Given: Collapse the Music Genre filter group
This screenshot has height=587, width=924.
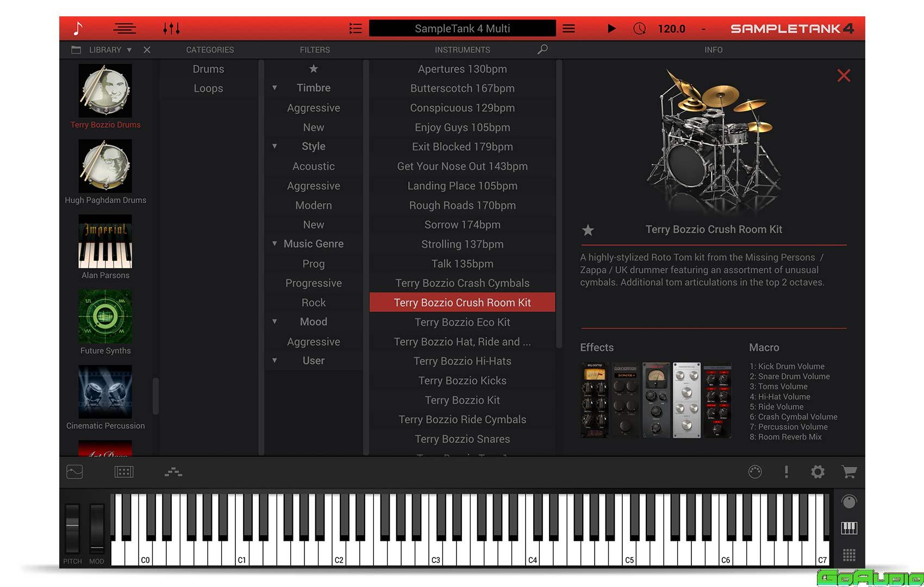Looking at the screenshot, I should pos(274,243).
